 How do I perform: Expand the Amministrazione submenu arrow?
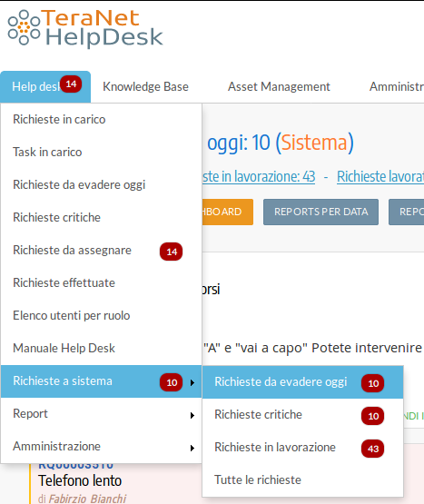(192, 448)
